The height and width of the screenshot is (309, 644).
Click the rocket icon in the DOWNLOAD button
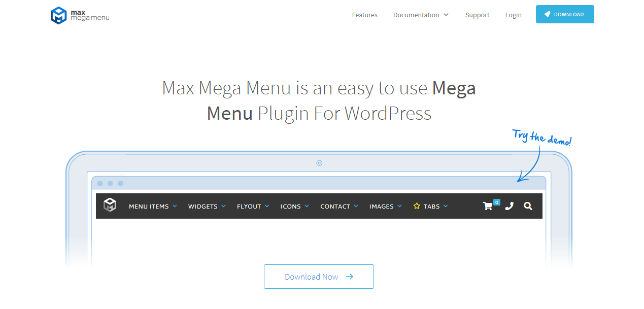click(548, 14)
